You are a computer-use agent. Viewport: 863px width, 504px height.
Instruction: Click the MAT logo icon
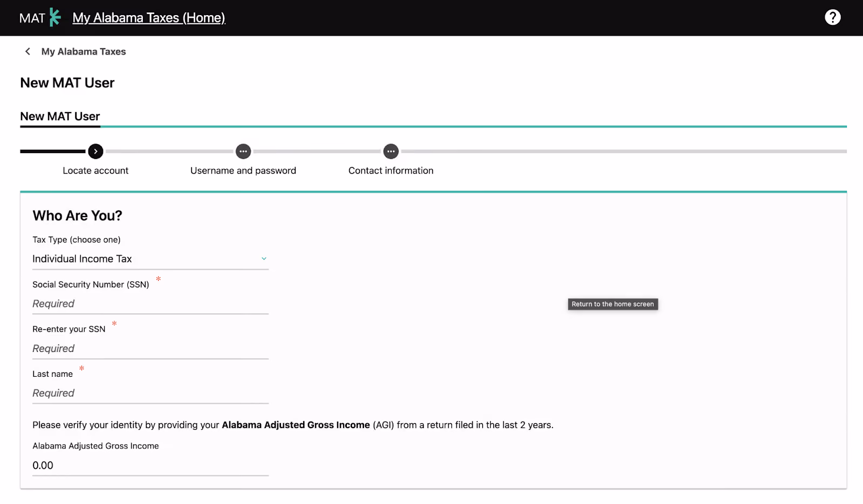click(40, 18)
